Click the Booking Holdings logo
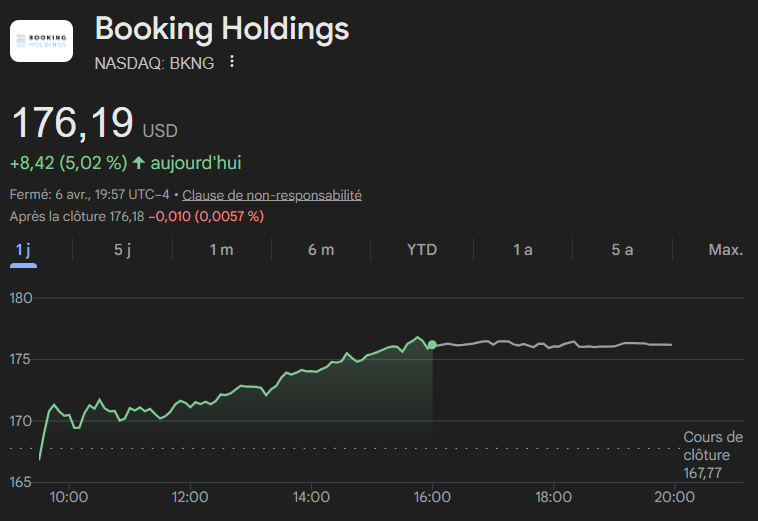758x521 pixels. coord(41,41)
